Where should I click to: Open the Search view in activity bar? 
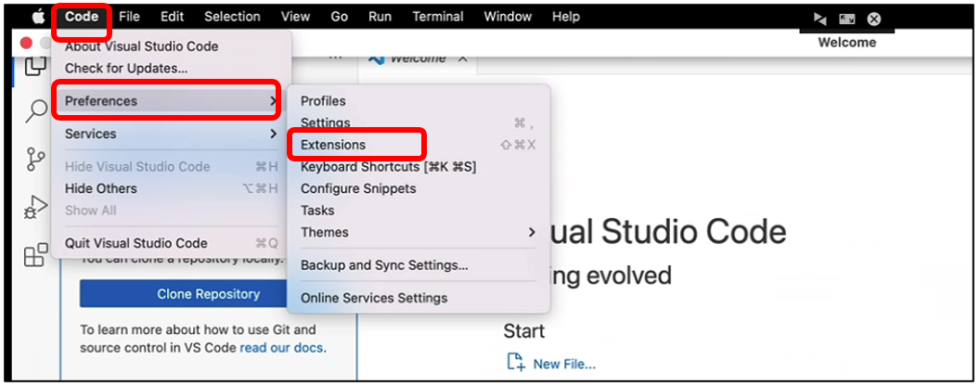pos(35,111)
